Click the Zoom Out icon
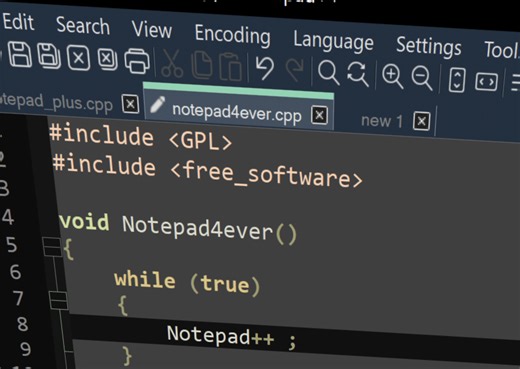520x369 pixels. pos(422,78)
